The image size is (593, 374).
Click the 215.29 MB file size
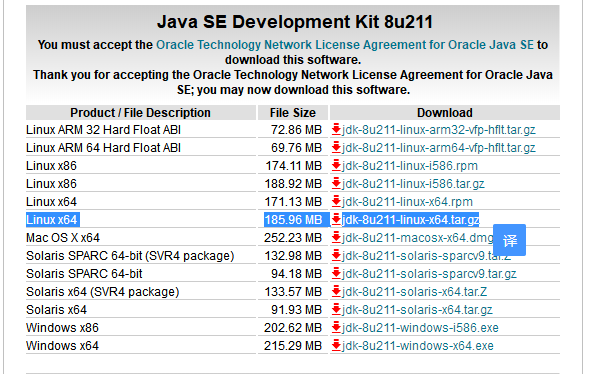[x=293, y=346]
